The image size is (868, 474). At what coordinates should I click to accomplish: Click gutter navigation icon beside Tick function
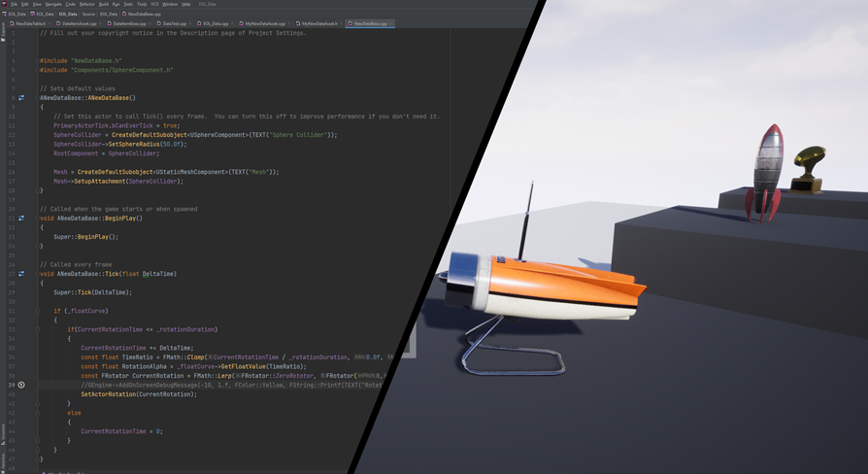point(21,274)
